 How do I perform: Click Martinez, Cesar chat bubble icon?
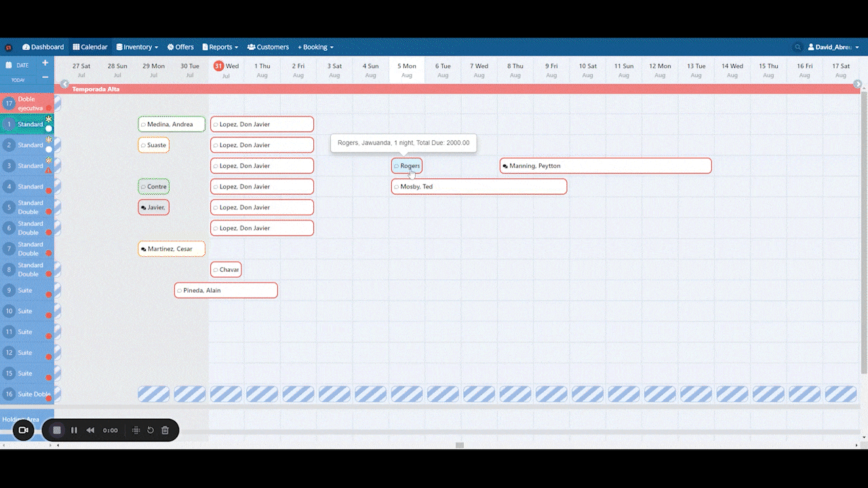(x=144, y=249)
